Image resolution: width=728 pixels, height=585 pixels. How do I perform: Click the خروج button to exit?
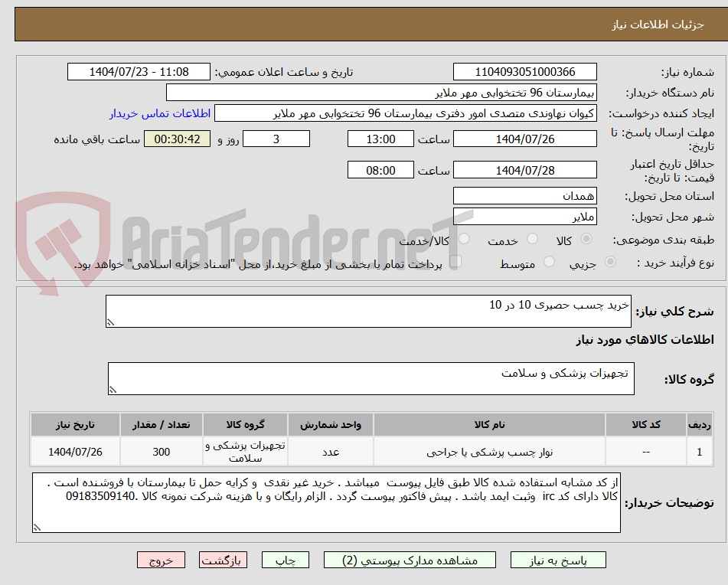161,560
